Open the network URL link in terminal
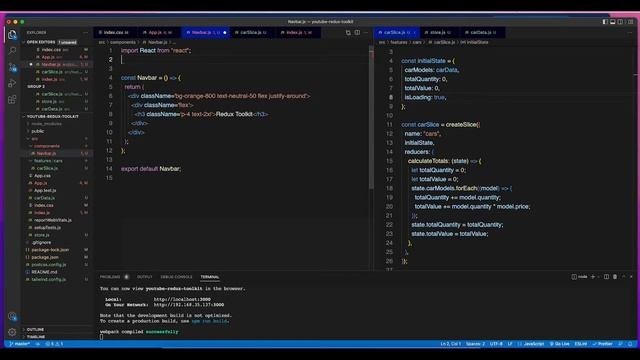This screenshot has height=360, width=640. tap(189, 305)
